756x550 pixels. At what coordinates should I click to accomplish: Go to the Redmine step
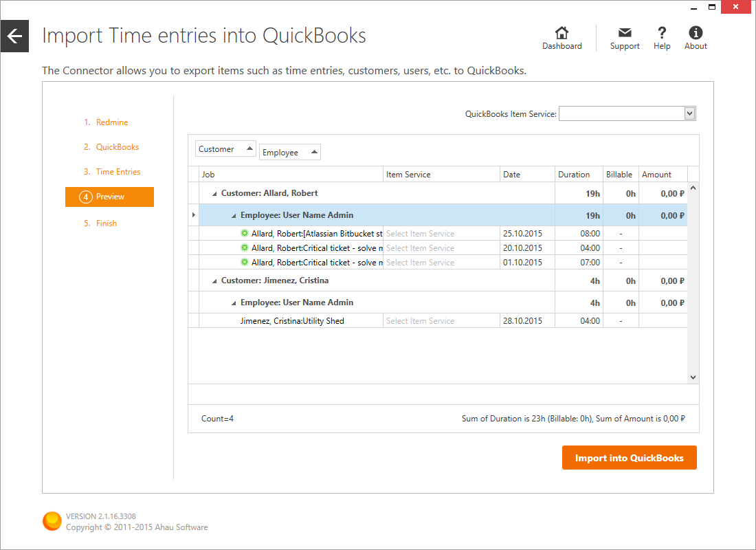(111, 122)
